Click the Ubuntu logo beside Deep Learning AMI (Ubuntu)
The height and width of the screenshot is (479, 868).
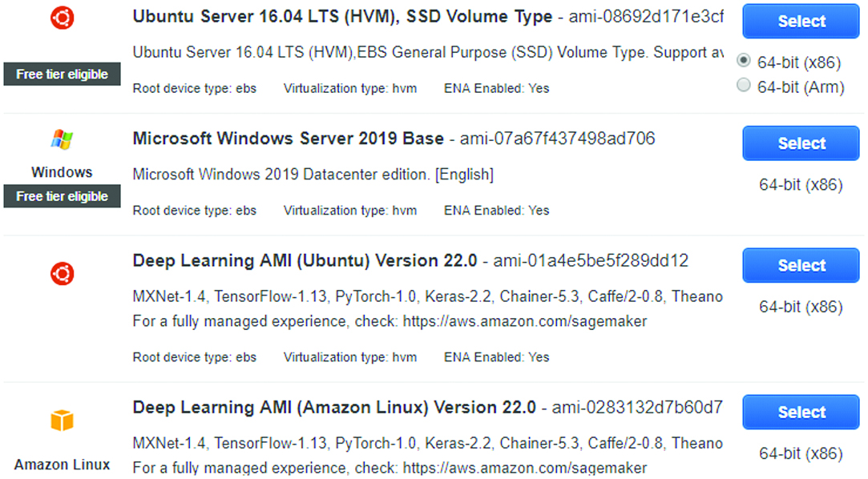[62, 274]
